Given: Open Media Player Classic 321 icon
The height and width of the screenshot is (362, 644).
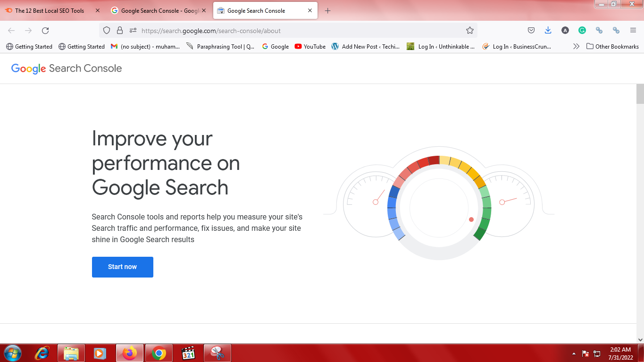Looking at the screenshot, I should (188, 353).
